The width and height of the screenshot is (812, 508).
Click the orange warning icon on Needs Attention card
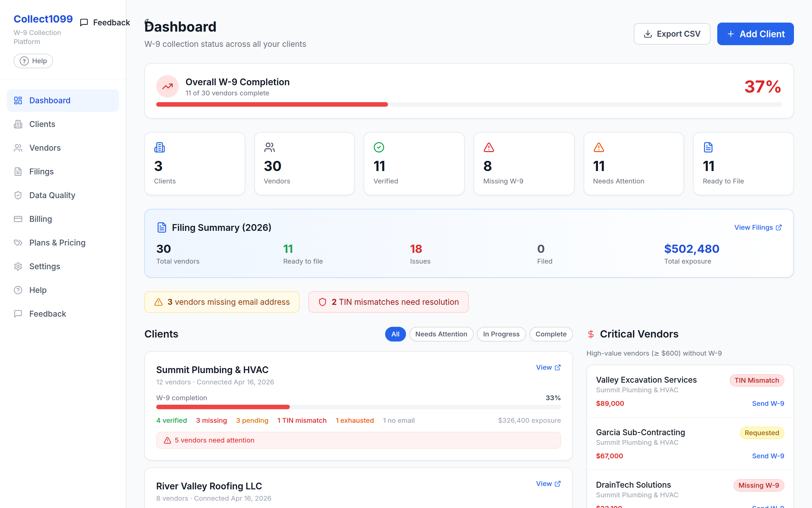tap(599, 147)
